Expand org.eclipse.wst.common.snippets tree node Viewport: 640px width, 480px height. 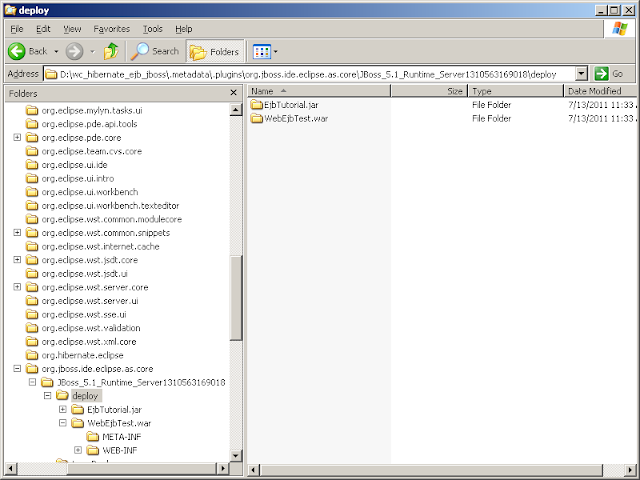click(x=17, y=232)
